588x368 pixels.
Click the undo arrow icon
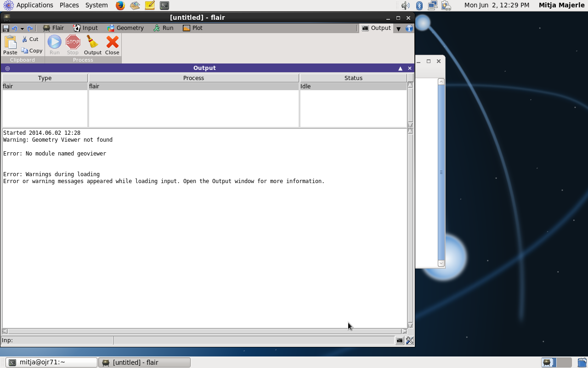(x=14, y=28)
